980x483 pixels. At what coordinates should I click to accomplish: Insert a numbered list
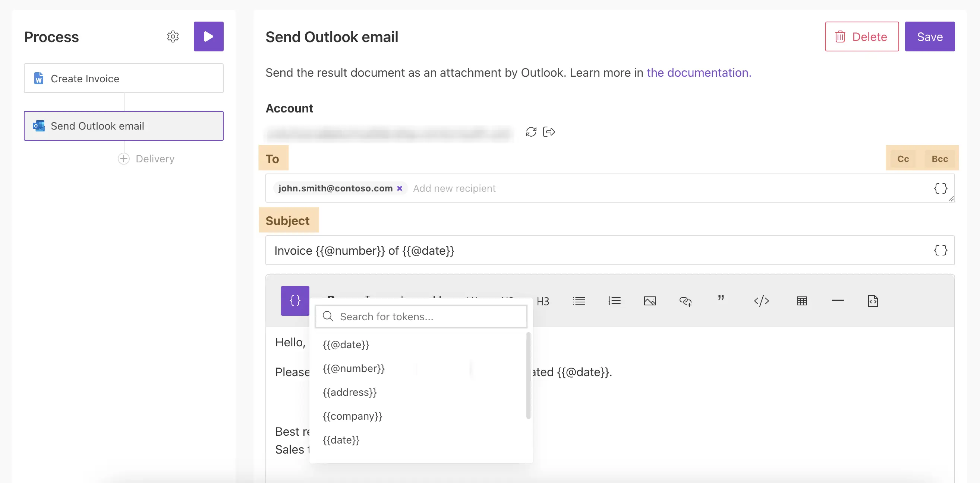coord(614,301)
